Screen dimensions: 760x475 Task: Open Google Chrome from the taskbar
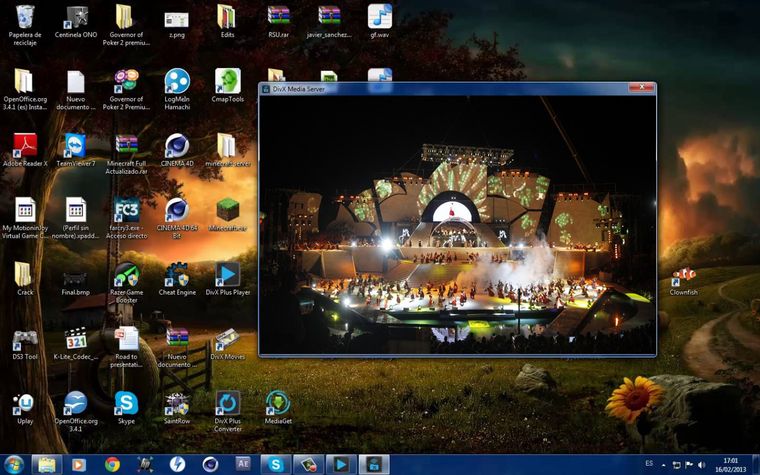112,464
